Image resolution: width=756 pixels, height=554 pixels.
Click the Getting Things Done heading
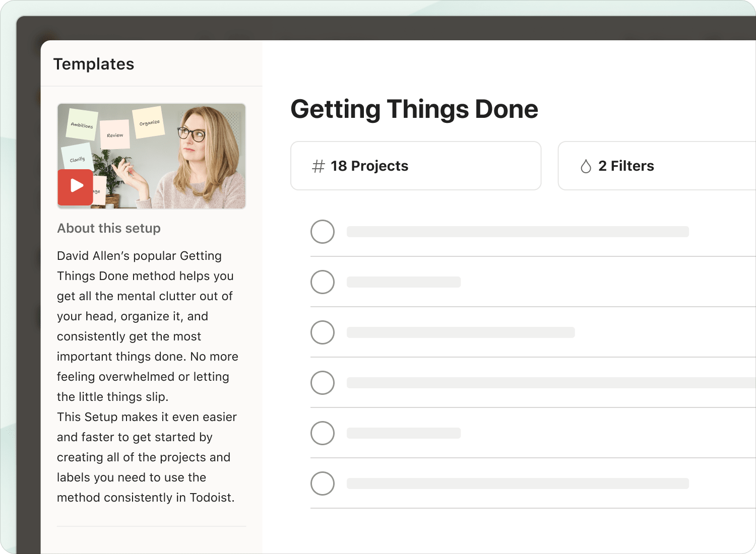(414, 109)
